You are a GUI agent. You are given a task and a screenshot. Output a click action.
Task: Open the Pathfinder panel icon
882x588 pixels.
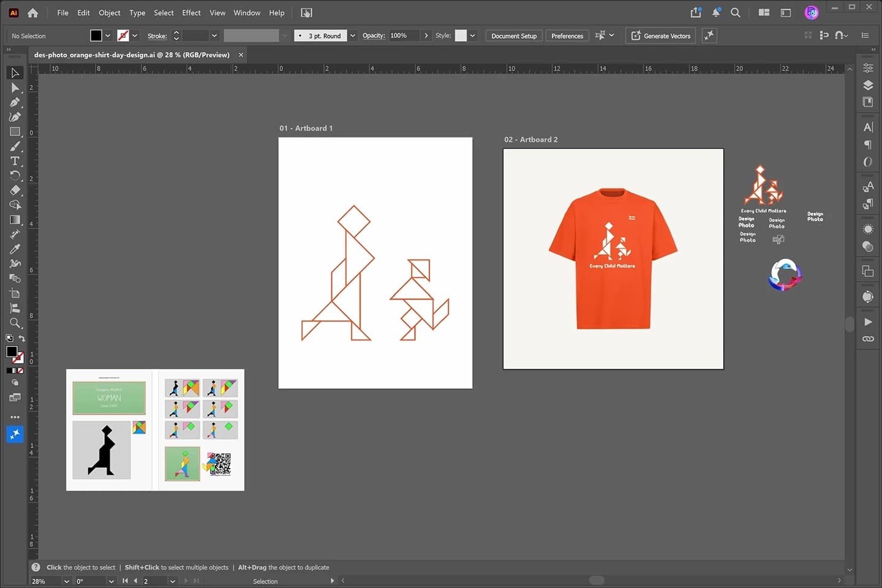click(x=868, y=271)
